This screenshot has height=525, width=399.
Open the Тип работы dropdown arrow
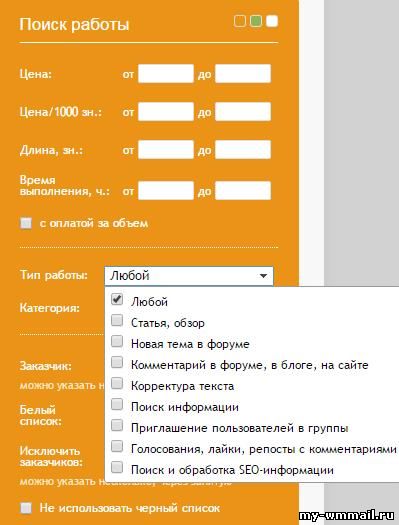point(263,276)
